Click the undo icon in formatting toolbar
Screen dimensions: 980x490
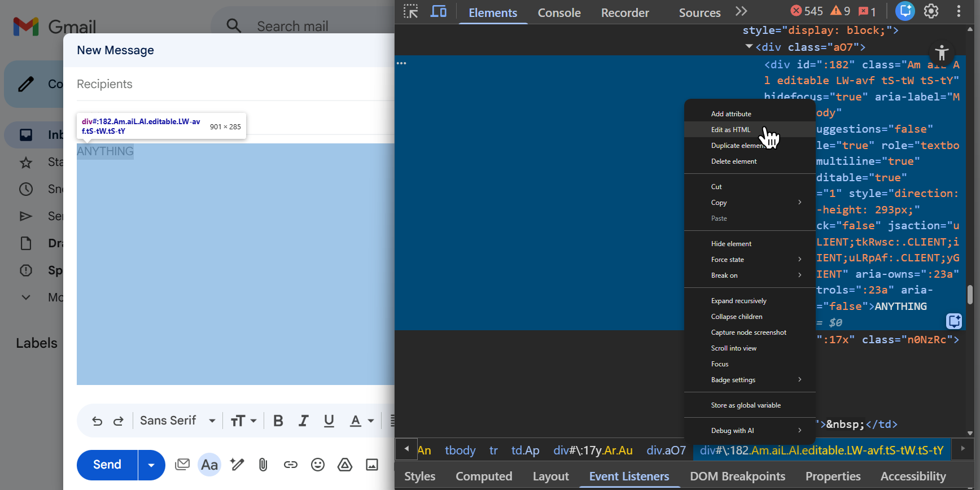coord(97,421)
